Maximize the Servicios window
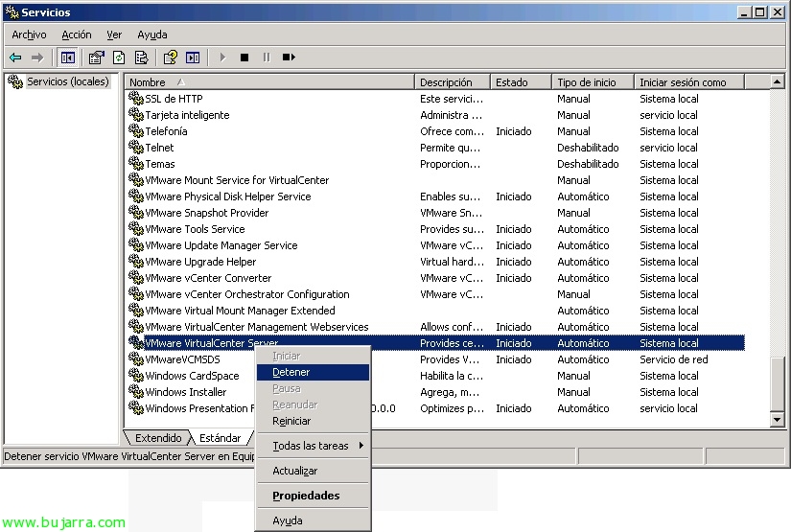The width and height of the screenshot is (791, 532). [759, 12]
